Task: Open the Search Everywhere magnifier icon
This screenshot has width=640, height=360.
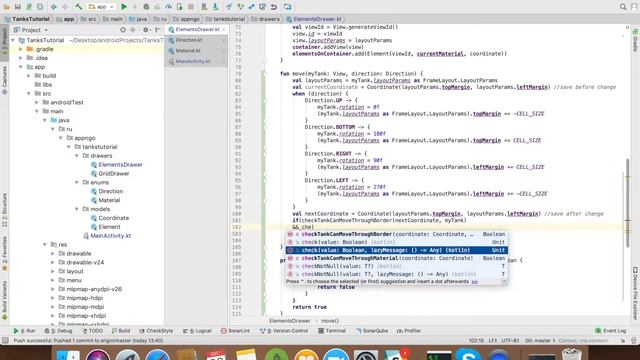Action: coord(623,7)
